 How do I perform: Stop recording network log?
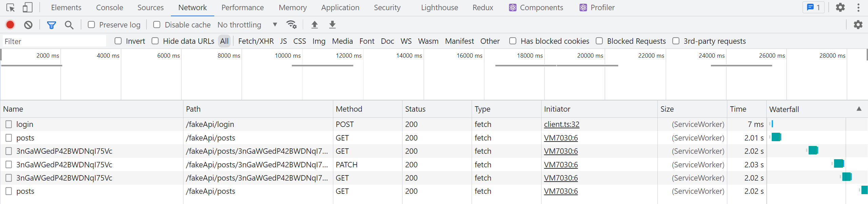10,25
